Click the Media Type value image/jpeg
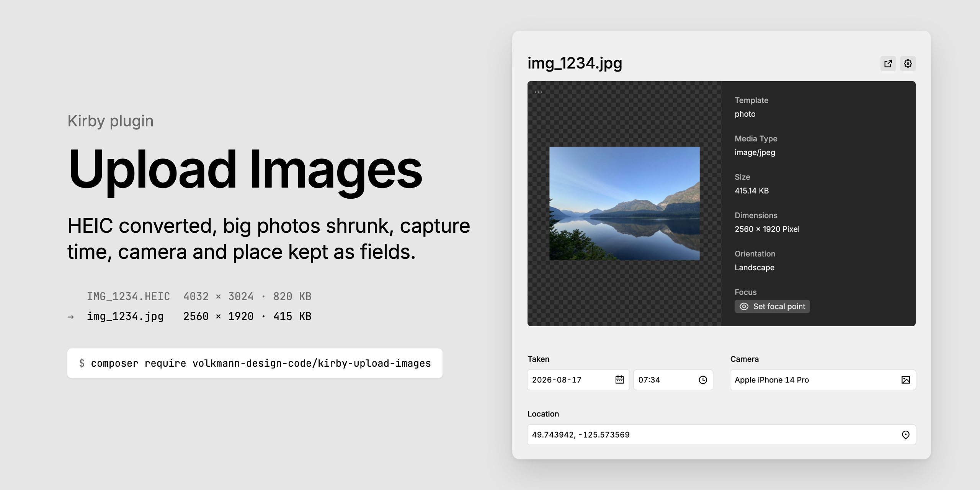The image size is (980, 490). point(755,152)
